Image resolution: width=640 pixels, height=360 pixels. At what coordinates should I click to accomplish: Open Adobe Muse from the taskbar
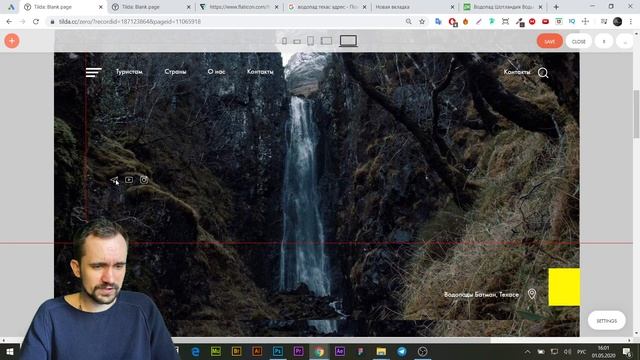coord(216,351)
